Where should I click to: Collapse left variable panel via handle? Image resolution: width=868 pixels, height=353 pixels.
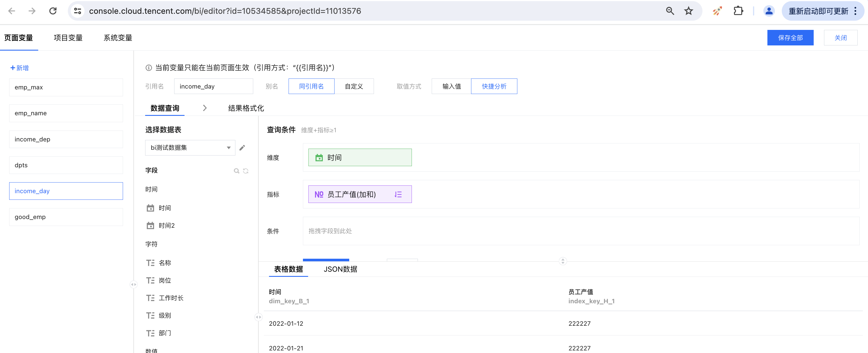pos(133,285)
